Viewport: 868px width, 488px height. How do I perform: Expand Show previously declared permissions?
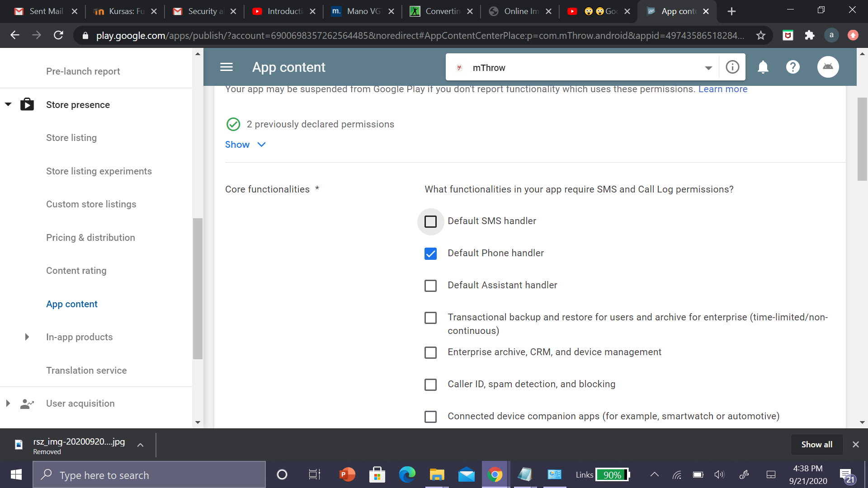point(245,145)
